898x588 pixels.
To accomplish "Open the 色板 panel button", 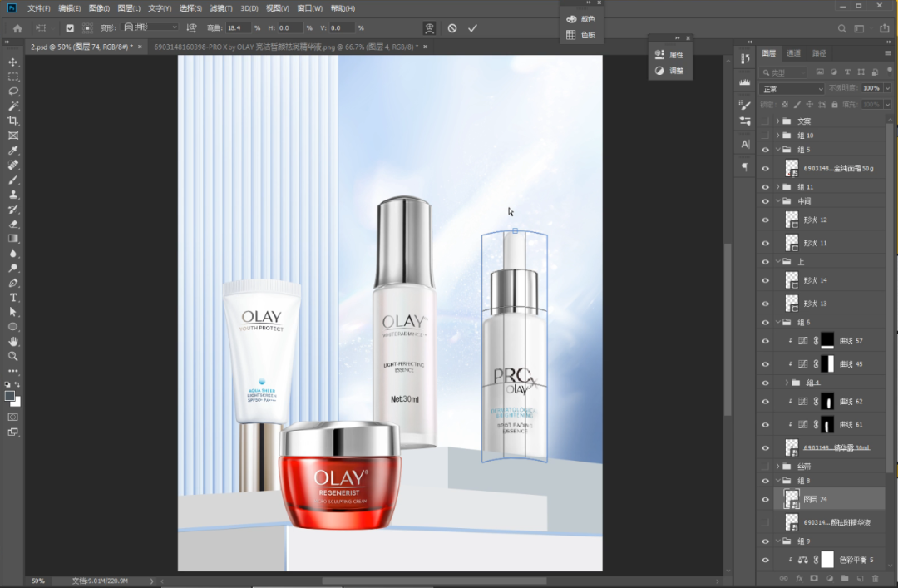I will tap(581, 35).
